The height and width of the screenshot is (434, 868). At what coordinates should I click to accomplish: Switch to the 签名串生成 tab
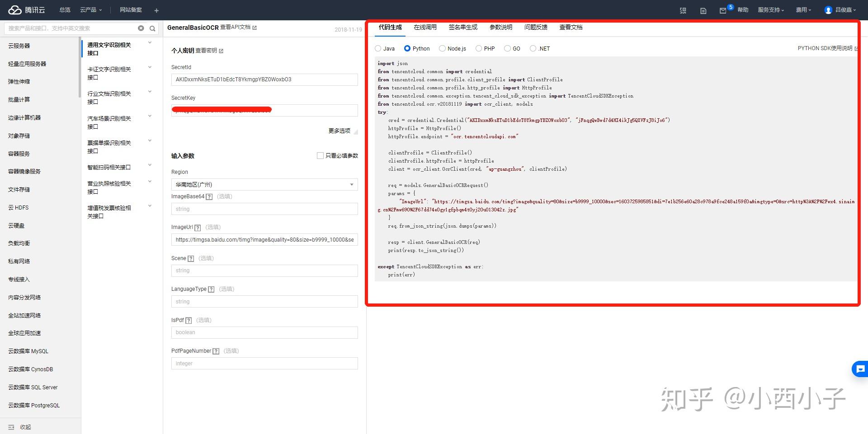463,28
